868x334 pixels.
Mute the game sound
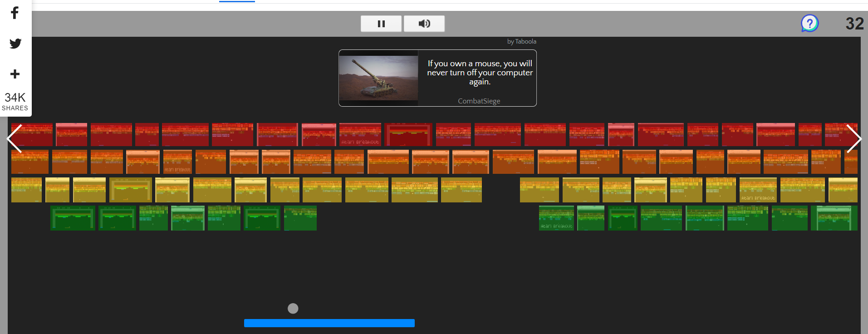tap(424, 24)
